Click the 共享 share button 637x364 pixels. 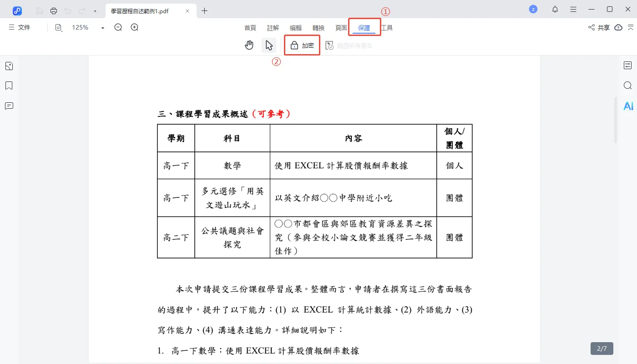[599, 27]
